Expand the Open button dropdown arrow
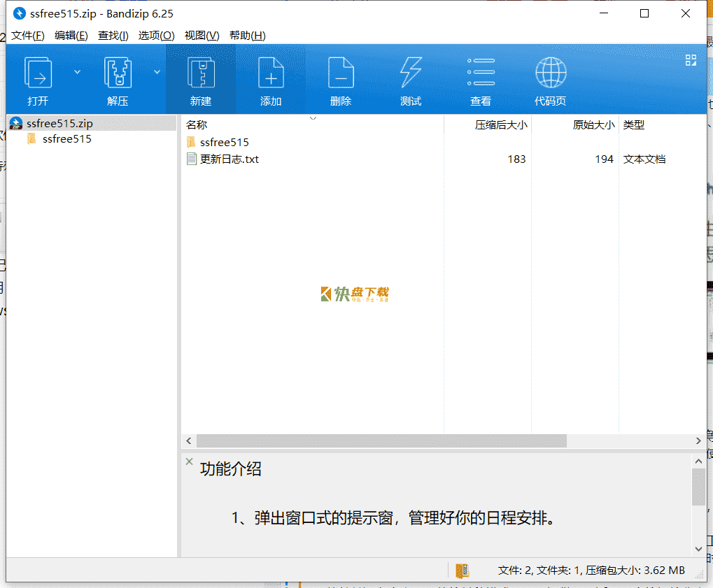Screen dimensions: 713x588 point(77,72)
